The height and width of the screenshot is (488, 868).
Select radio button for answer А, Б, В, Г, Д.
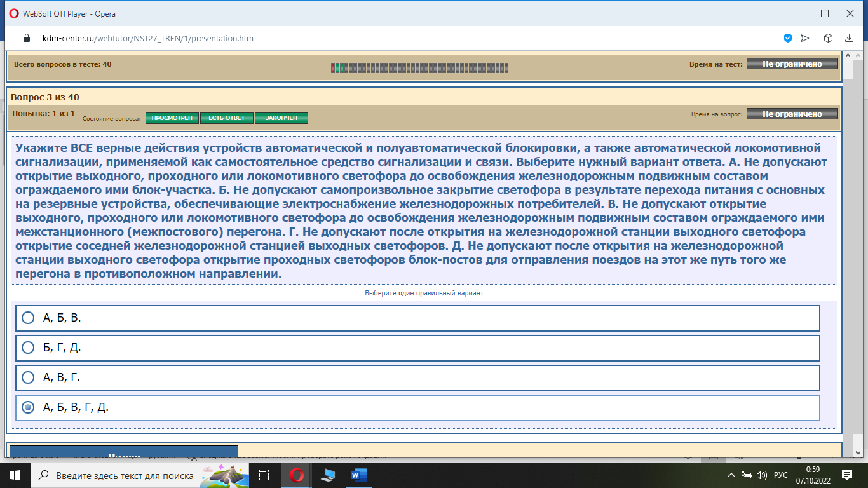tap(28, 407)
